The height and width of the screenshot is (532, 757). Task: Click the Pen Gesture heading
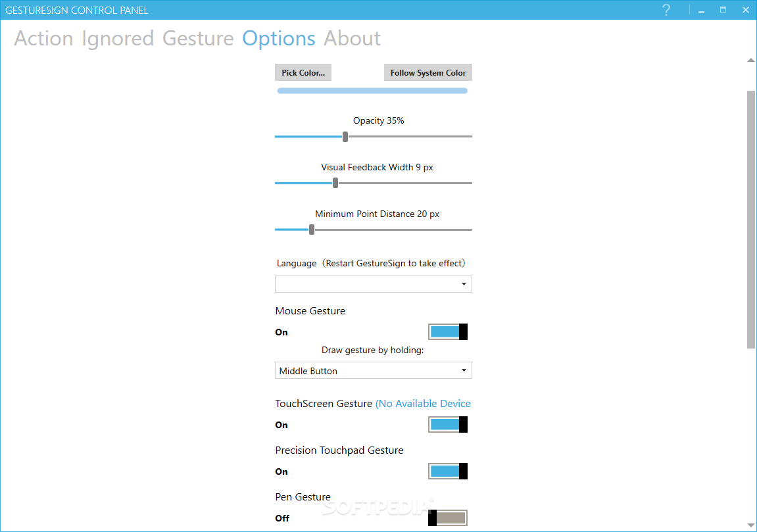pyautogui.click(x=303, y=496)
